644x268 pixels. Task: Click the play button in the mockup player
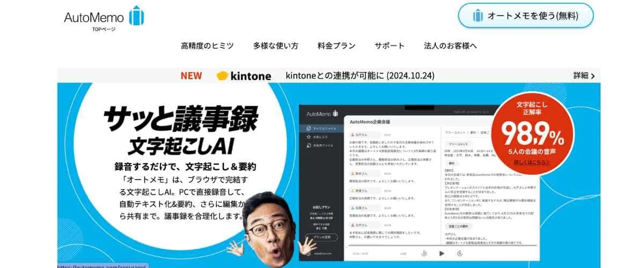(x=442, y=254)
